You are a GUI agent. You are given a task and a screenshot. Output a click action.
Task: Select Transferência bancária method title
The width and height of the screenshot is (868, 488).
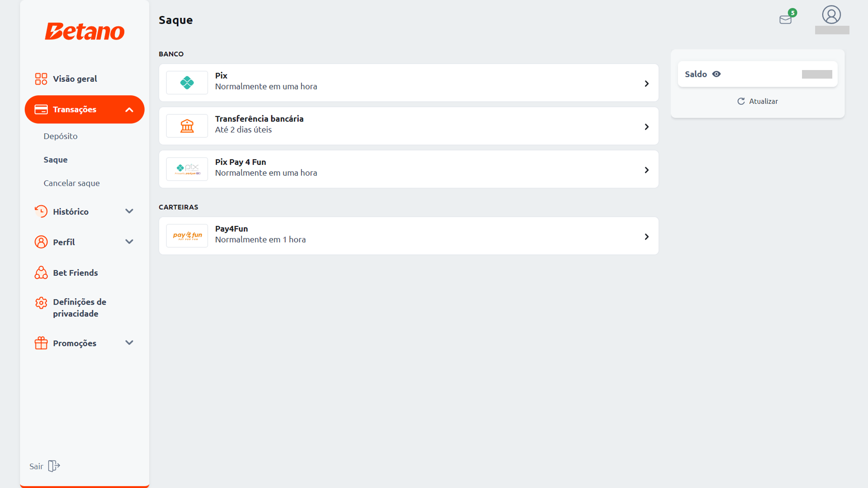coord(259,118)
